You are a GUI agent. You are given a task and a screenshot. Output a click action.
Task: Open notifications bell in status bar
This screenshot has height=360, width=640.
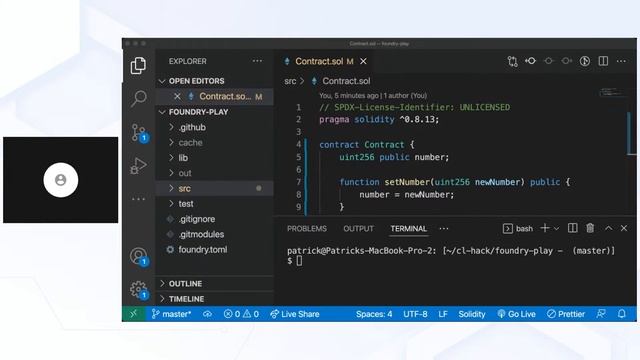(622, 314)
